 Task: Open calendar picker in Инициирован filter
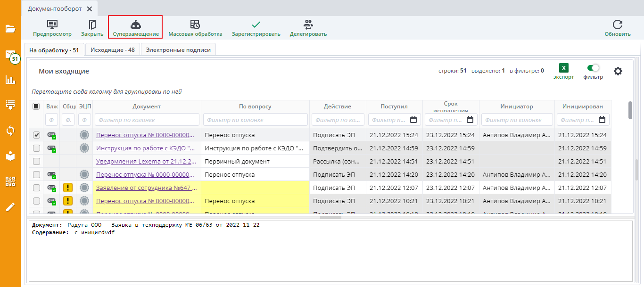coord(602,120)
